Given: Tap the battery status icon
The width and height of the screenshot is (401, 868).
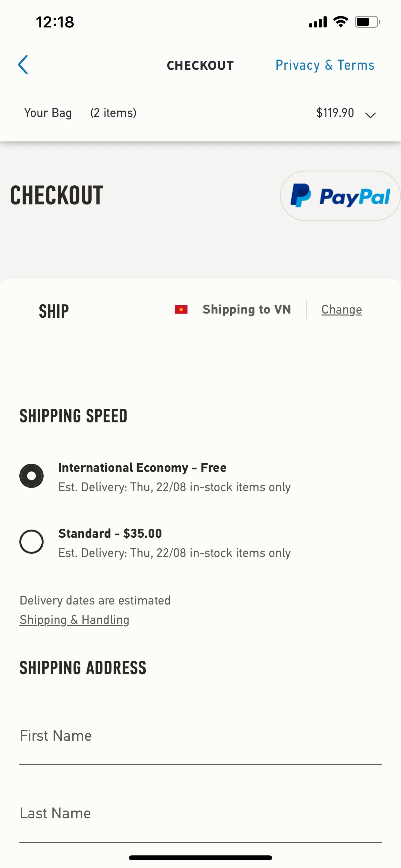Looking at the screenshot, I should (x=367, y=22).
